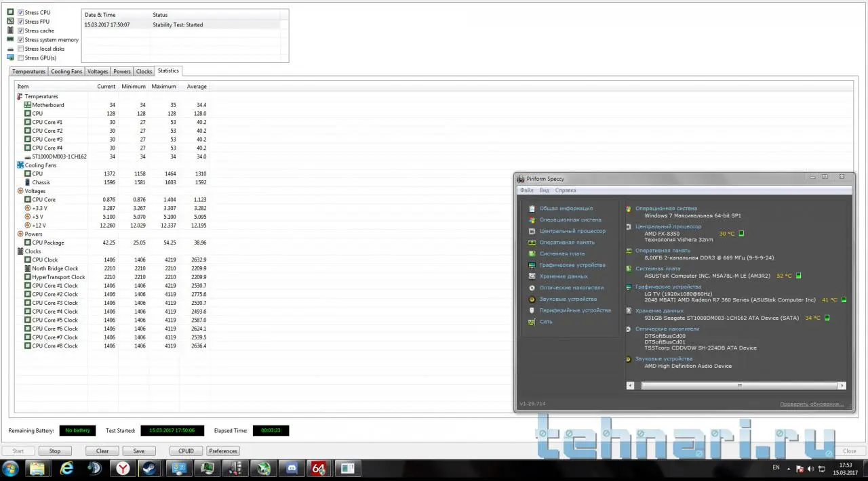Select Сеть in Speccy sidebar
Image resolution: width=868 pixels, height=481 pixels.
tap(546, 322)
